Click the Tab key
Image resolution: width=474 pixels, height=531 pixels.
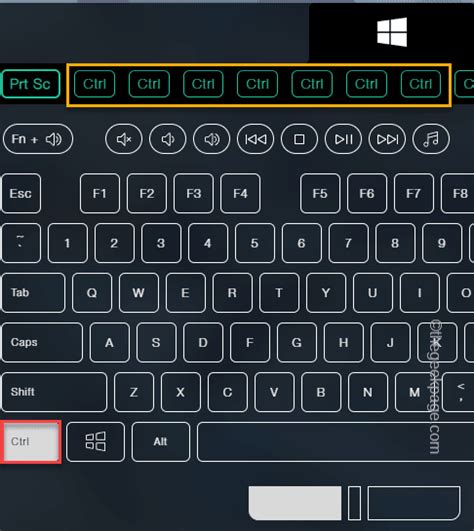pyautogui.click(x=33, y=293)
